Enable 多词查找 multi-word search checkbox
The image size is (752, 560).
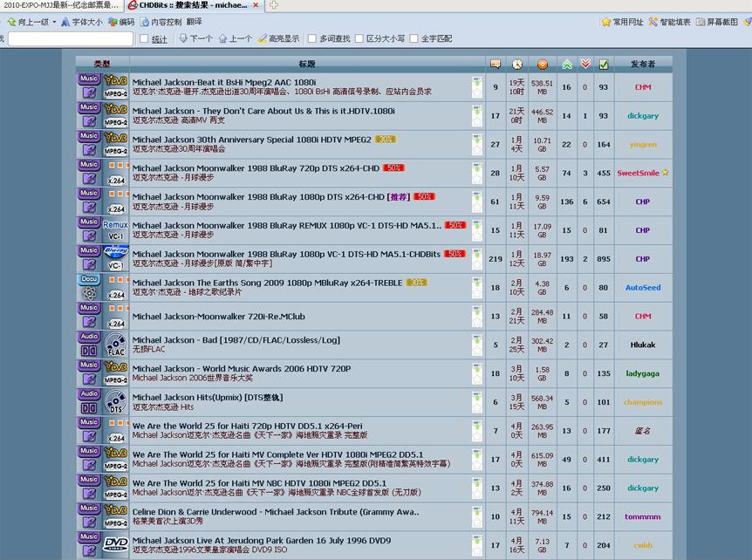[x=312, y=38]
